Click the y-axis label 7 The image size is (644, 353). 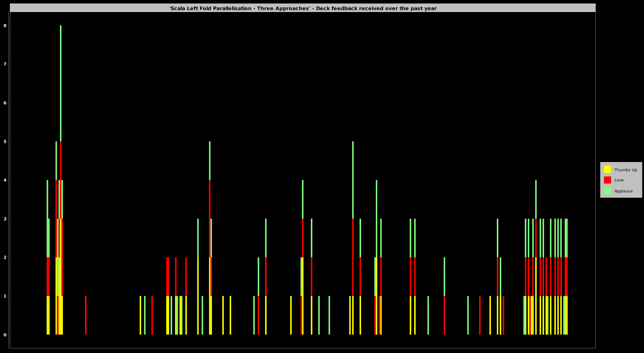(5, 64)
